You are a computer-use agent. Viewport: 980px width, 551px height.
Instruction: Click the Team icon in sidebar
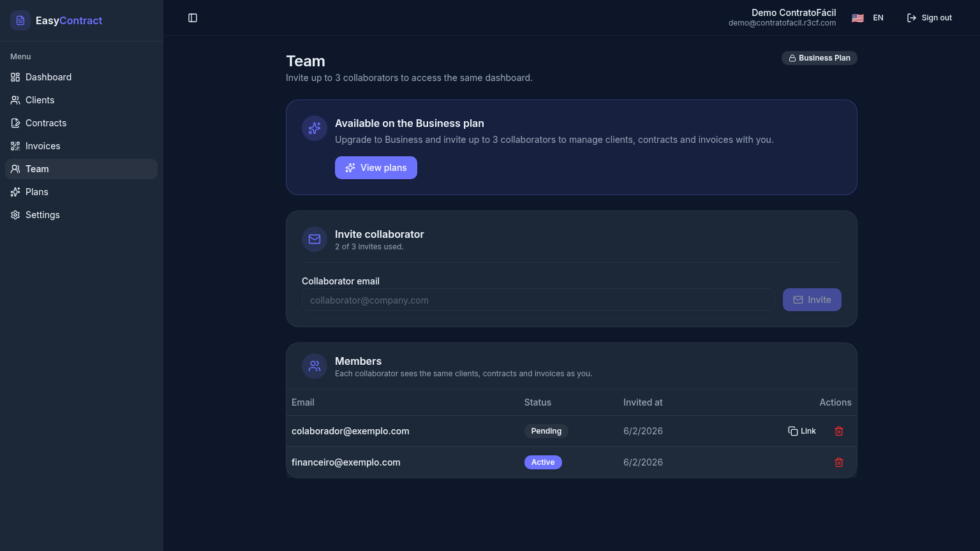[x=15, y=169]
